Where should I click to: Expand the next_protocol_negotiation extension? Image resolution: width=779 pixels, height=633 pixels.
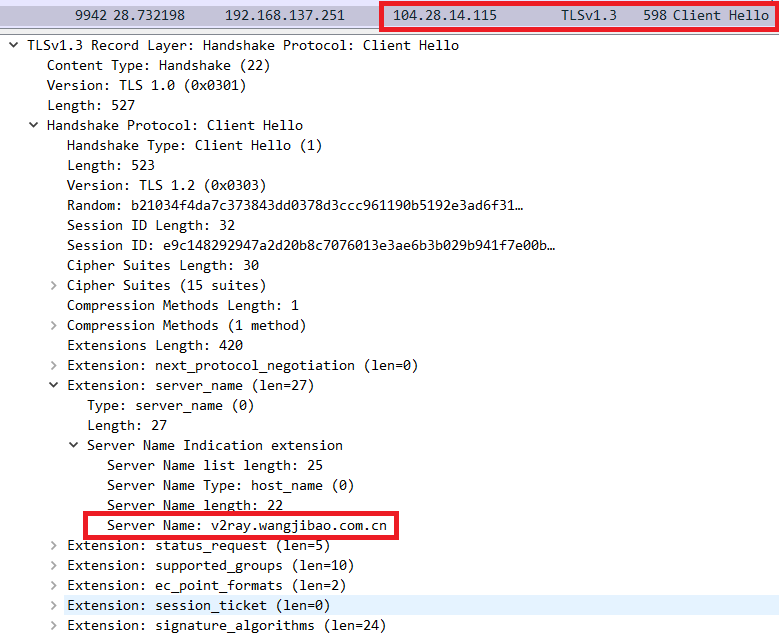coord(54,365)
